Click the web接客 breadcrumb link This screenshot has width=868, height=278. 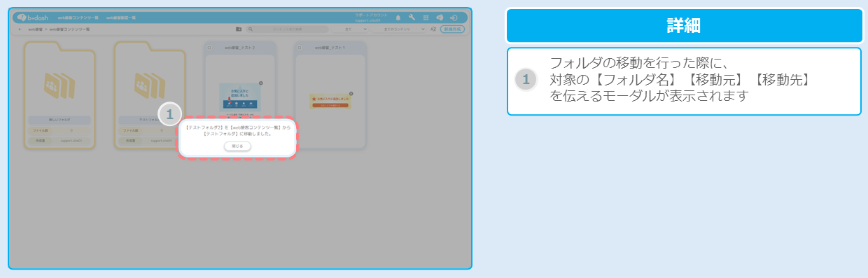pos(36,29)
